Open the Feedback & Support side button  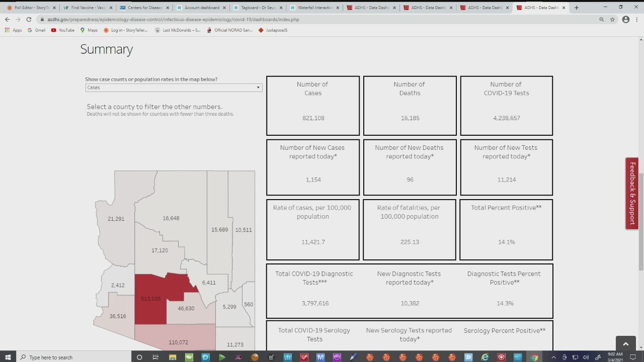(632, 194)
